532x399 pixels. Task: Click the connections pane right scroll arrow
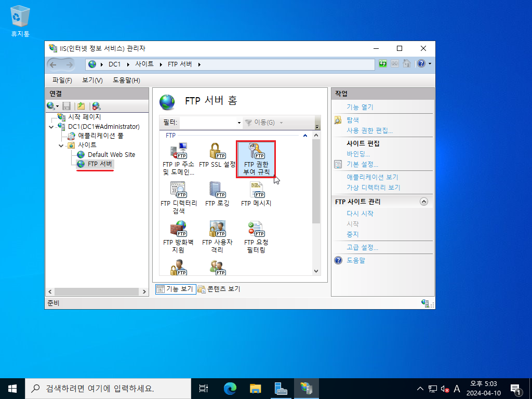click(x=144, y=292)
